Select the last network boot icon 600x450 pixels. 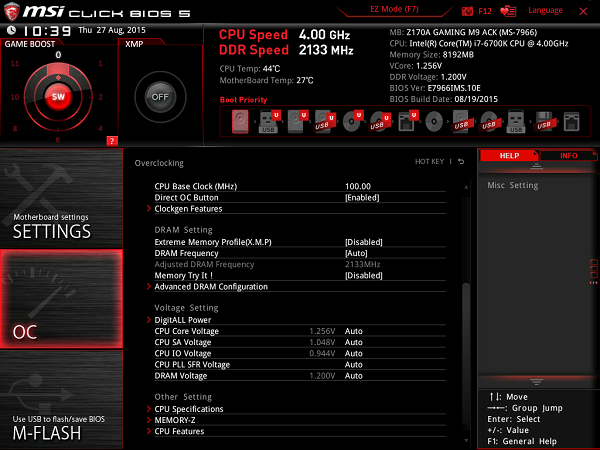571,122
